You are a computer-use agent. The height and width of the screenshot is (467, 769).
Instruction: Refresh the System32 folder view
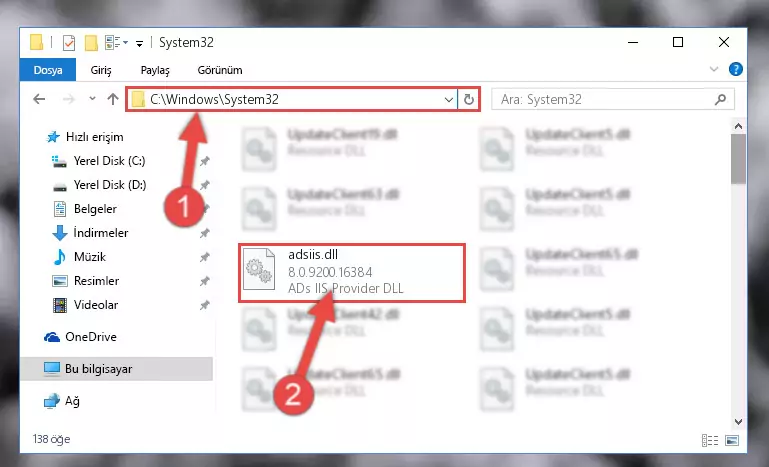click(x=469, y=100)
